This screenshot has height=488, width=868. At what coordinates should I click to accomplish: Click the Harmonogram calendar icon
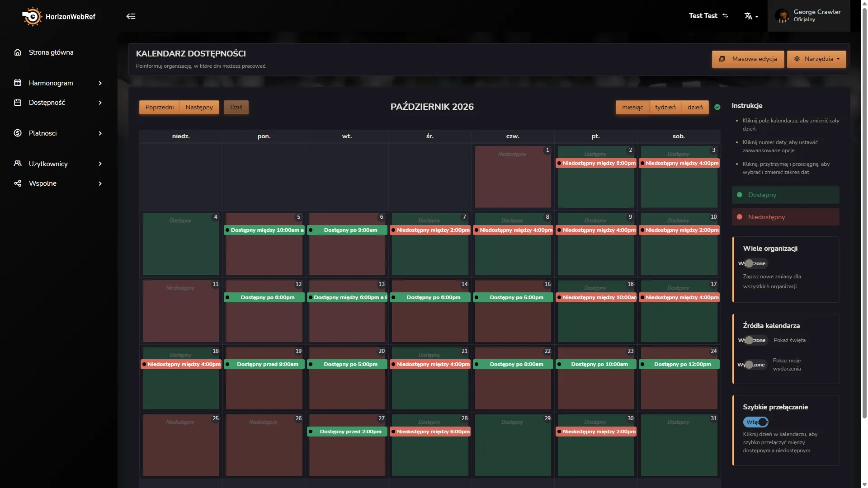point(18,83)
